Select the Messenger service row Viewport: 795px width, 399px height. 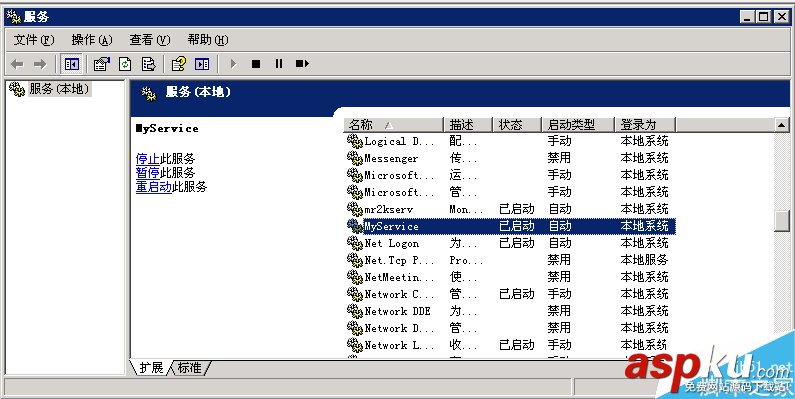510,158
